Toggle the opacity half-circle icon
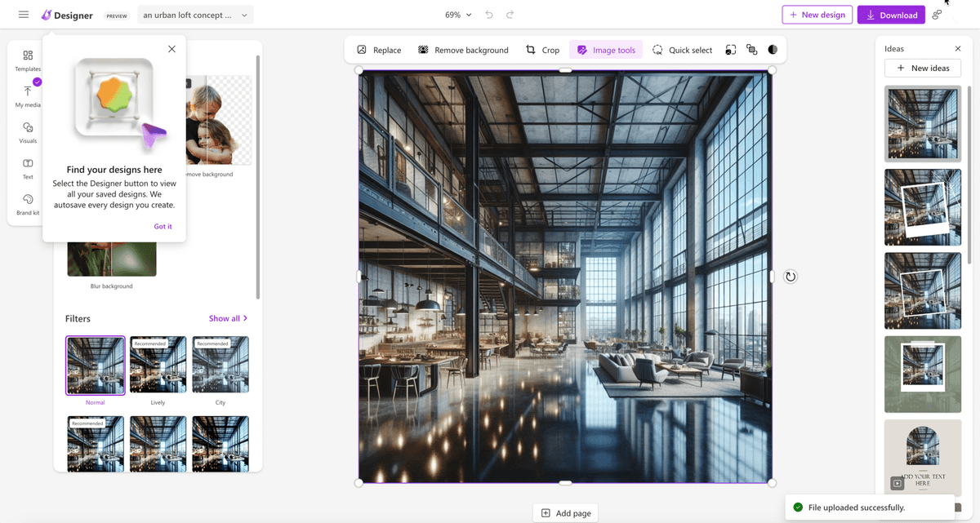 click(x=773, y=50)
